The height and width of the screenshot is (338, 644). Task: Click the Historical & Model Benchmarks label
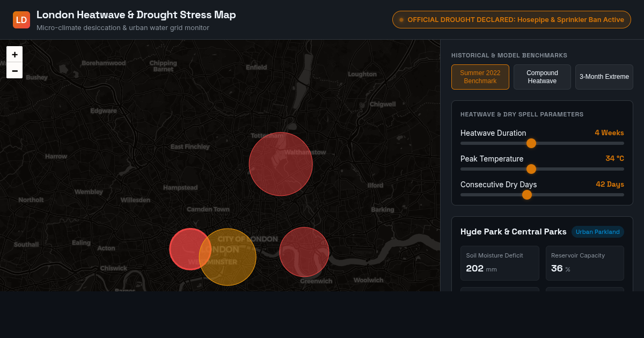click(x=509, y=55)
